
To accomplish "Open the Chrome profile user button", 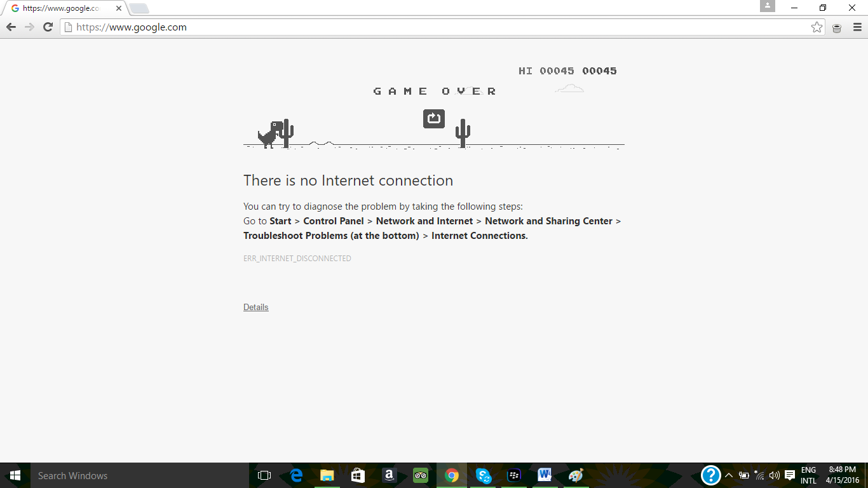I will pos(768,6).
